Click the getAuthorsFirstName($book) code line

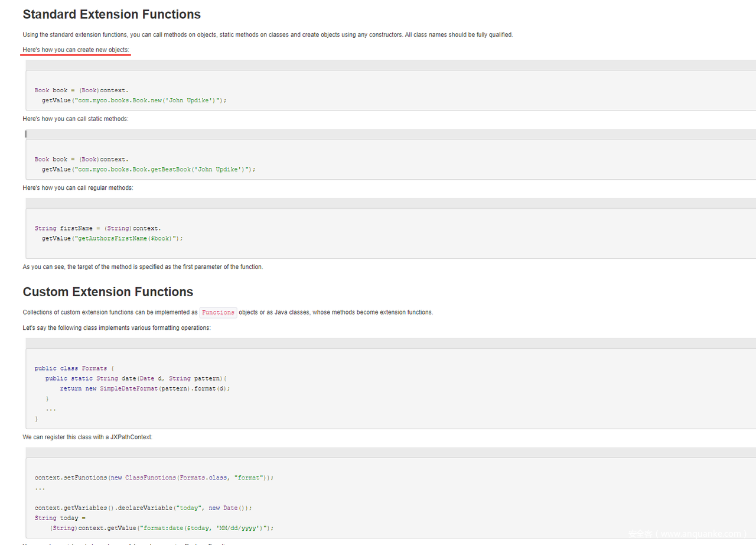coord(112,239)
